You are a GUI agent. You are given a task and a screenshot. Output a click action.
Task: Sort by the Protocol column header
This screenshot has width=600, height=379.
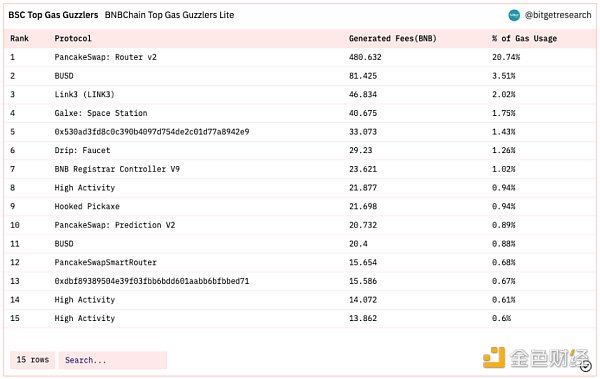click(x=73, y=38)
